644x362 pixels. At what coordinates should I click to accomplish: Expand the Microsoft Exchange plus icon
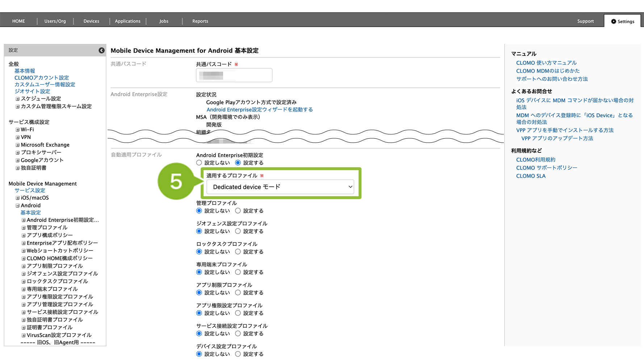(x=17, y=145)
